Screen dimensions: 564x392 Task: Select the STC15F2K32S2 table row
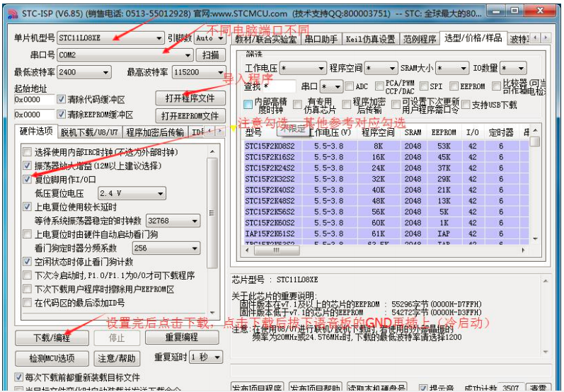(x=386, y=179)
